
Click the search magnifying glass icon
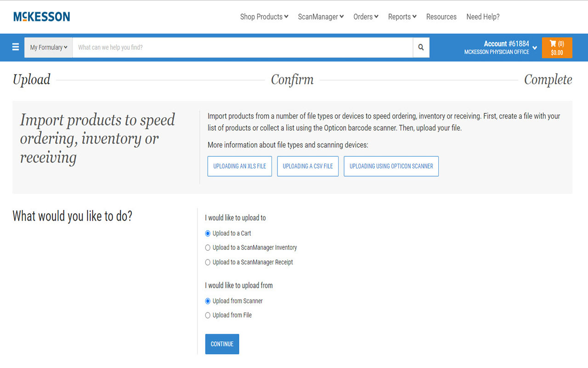pos(420,47)
